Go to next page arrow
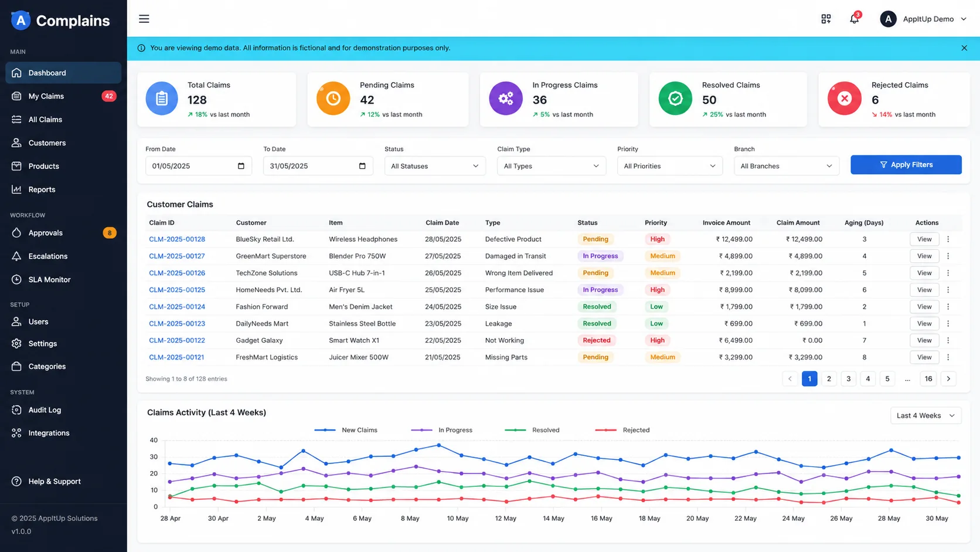 point(948,379)
